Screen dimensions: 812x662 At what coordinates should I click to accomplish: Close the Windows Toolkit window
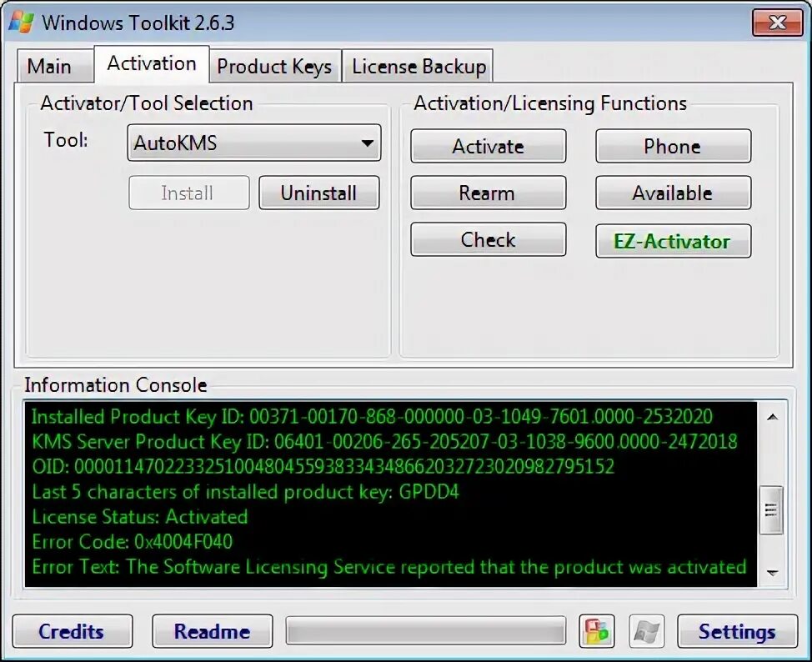tap(777, 23)
